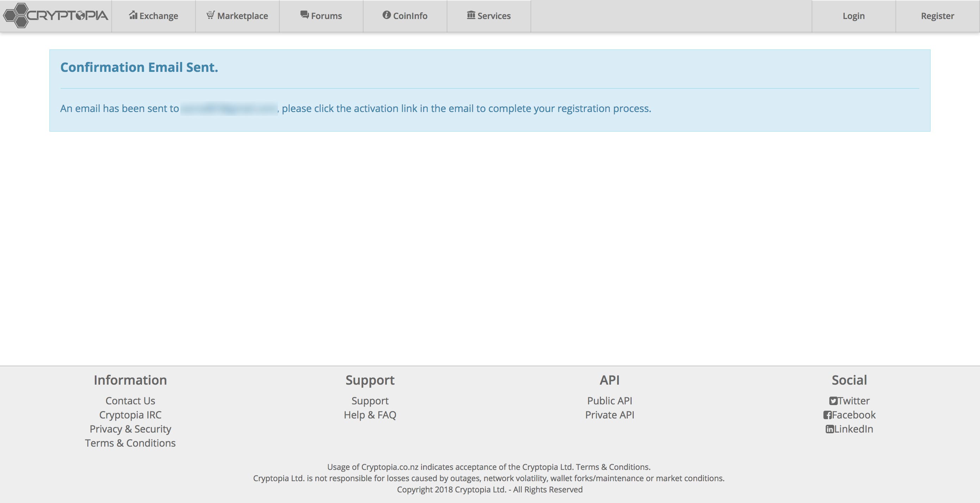Screen dimensions: 980x503
Task: Open the CoinInfo menu item
Action: 405,16
